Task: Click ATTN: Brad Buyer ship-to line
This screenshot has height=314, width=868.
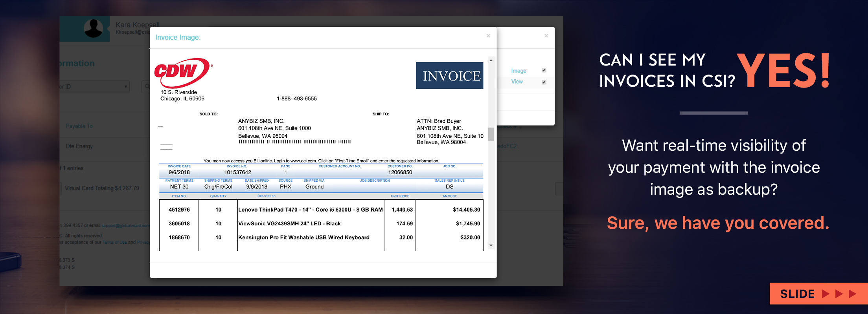Action: 439,121
